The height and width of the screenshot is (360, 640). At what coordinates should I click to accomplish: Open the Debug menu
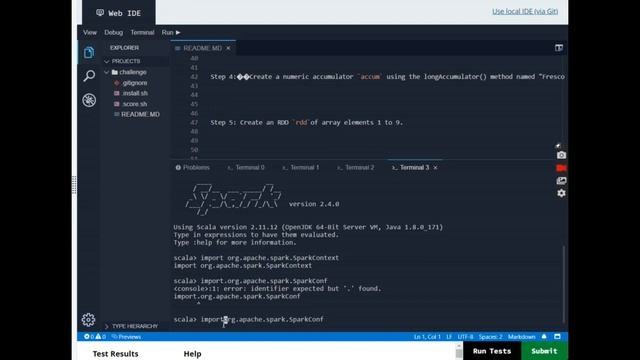[x=113, y=32]
